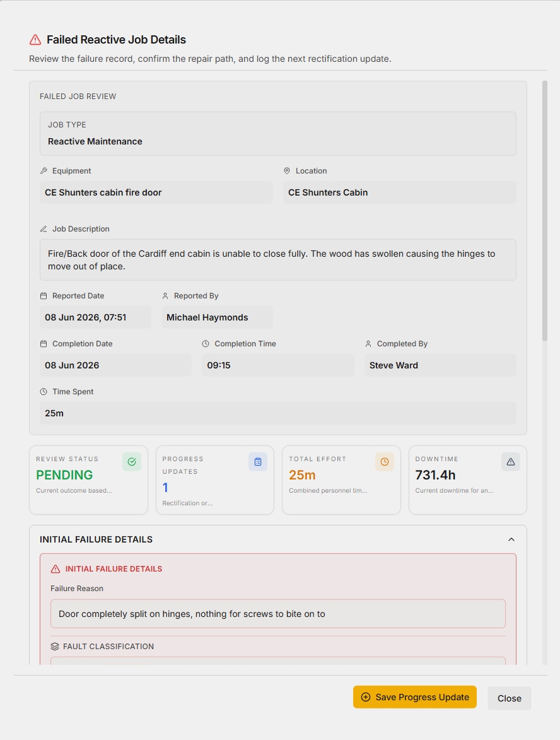Click the orange clock icon on Total Effort card

pyautogui.click(x=385, y=462)
